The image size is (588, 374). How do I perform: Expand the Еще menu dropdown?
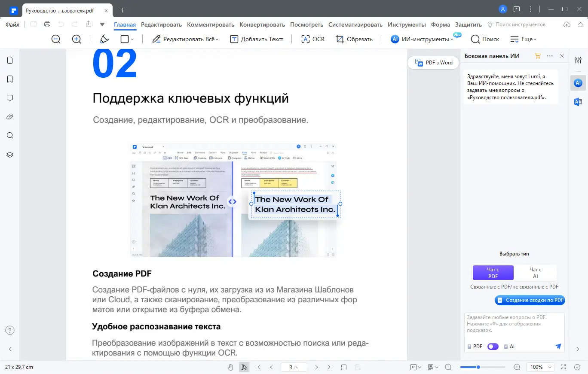(523, 39)
